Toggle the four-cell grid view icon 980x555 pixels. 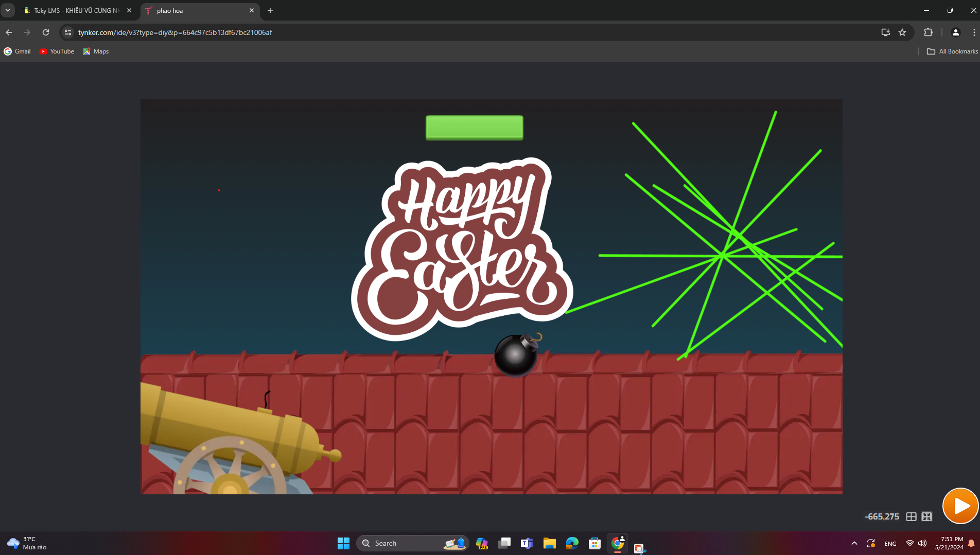pos(911,516)
